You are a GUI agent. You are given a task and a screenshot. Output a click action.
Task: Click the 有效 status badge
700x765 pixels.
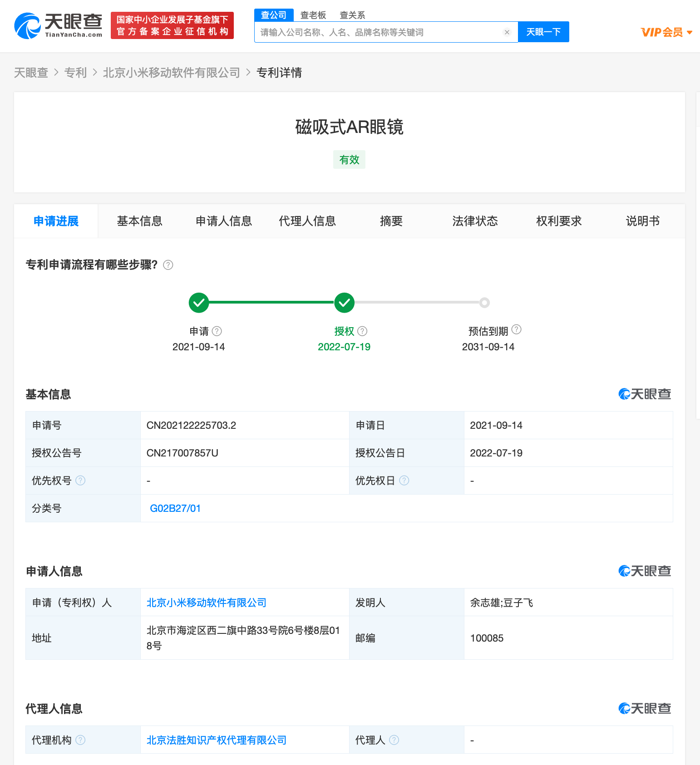(x=349, y=160)
